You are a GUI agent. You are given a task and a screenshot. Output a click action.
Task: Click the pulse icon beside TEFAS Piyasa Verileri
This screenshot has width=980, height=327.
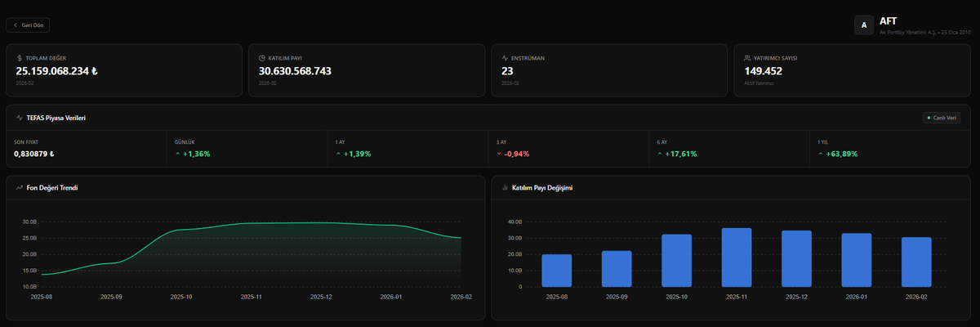[x=19, y=118]
